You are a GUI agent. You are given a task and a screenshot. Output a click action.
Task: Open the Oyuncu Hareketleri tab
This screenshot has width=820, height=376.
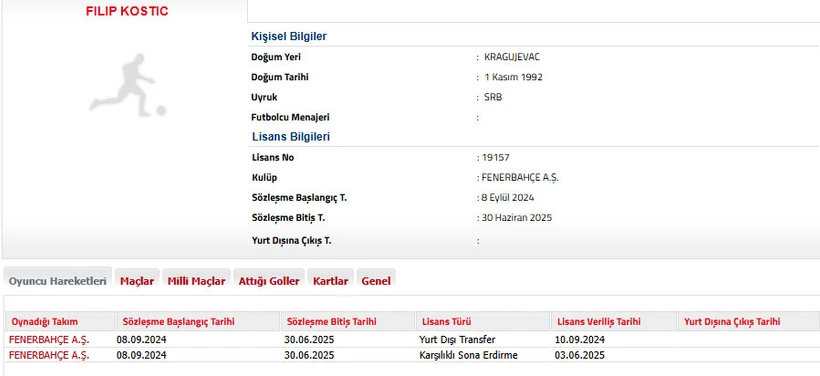[58, 281]
